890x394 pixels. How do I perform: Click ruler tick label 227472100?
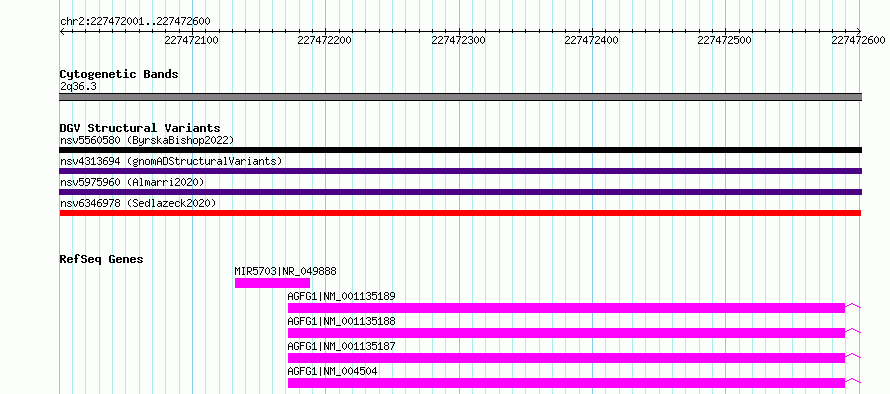[x=191, y=40]
